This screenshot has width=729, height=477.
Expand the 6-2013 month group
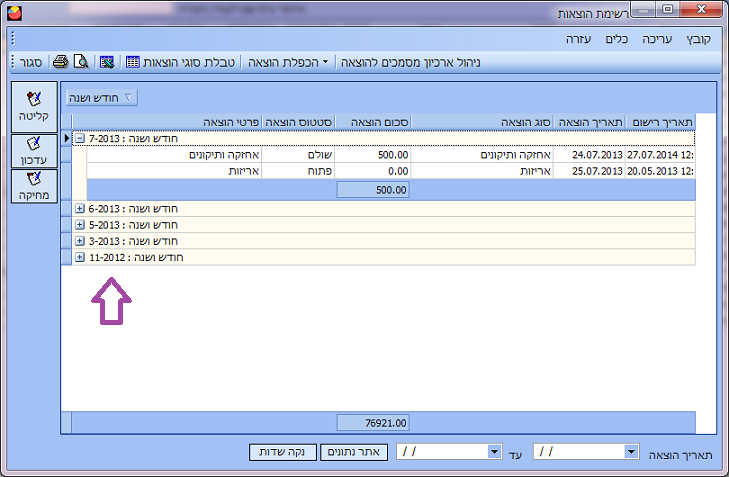click(80, 209)
